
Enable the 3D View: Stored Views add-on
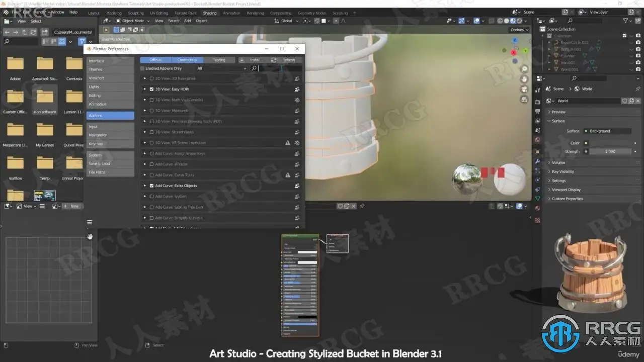tap(151, 132)
